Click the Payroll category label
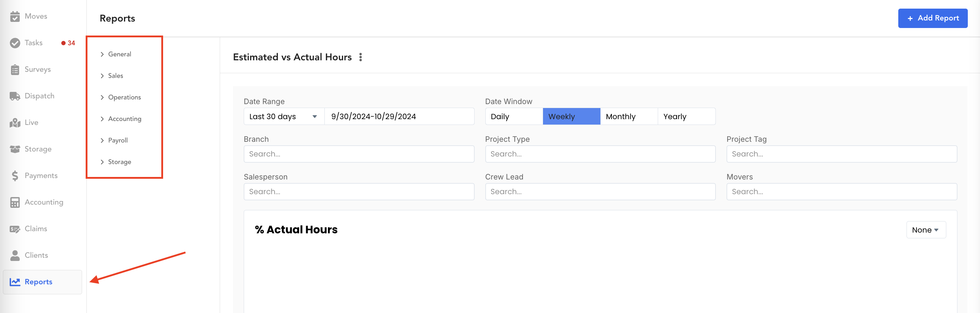This screenshot has height=313, width=980. [118, 140]
